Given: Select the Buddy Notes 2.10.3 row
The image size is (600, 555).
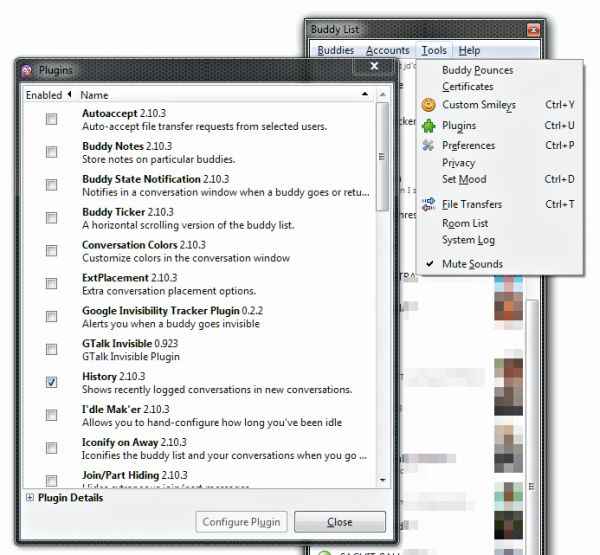Looking at the screenshot, I should pos(198,152).
